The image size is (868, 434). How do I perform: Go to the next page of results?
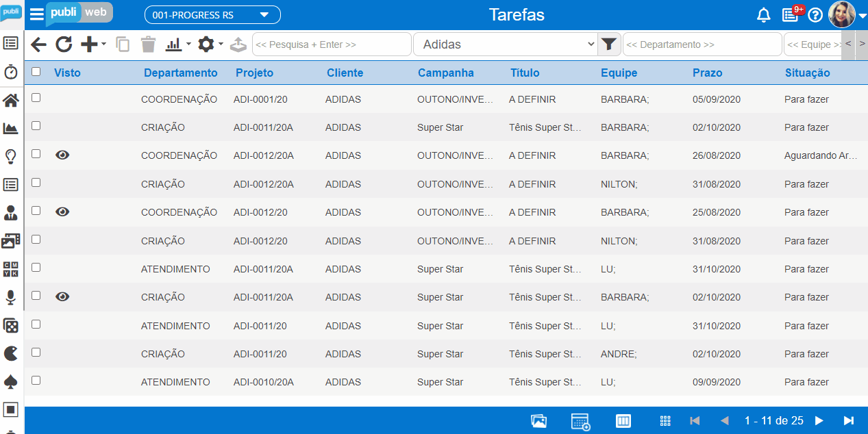click(819, 421)
